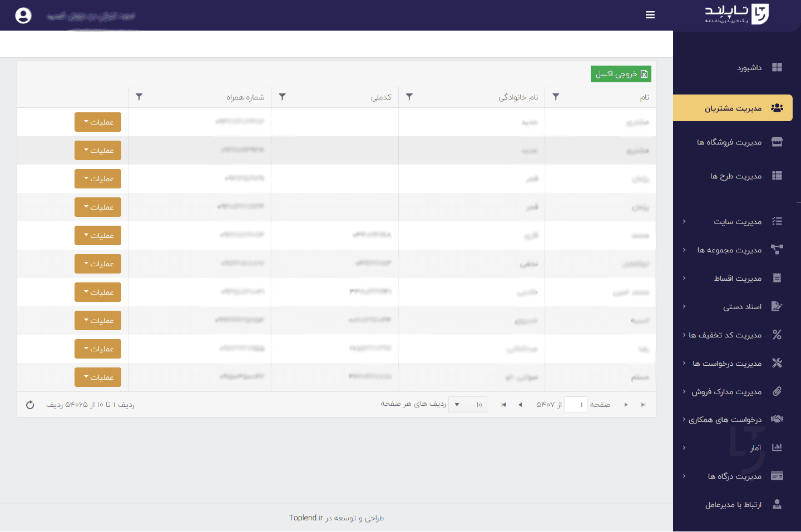Viewport: 801px width, 532px height.
Task: Click the داشبورد grid icon
Action: pyautogui.click(x=777, y=67)
